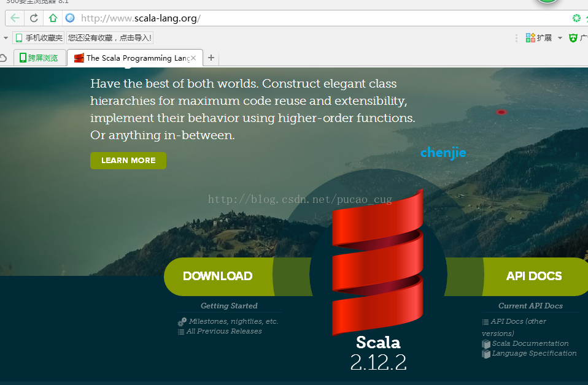Click the book icon beside Scala Documentation
Image resolution: width=588 pixels, height=385 pixels.
(486, 344)
